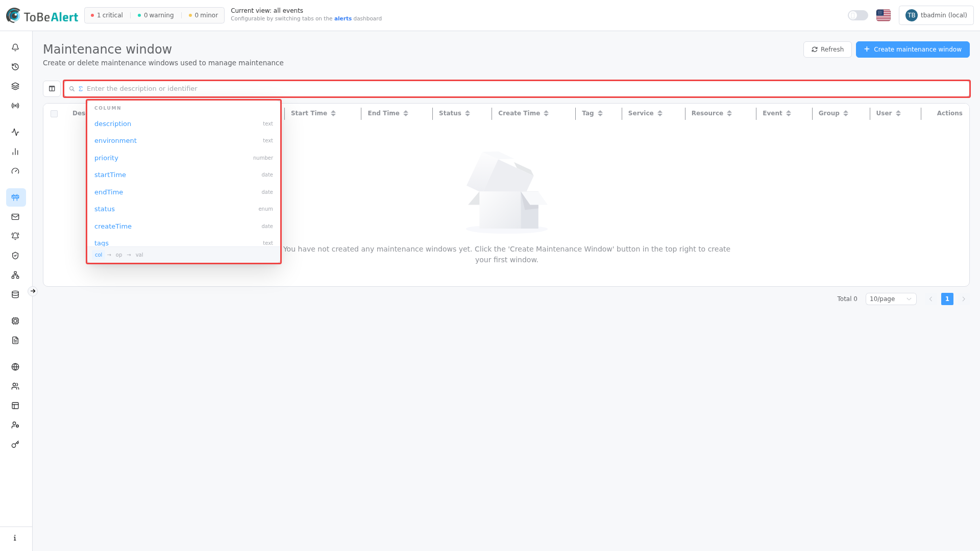This screenshot has width=980, height=551.
Task: Open the broadcast signal icon in sidebar
Action: (15, 106)
